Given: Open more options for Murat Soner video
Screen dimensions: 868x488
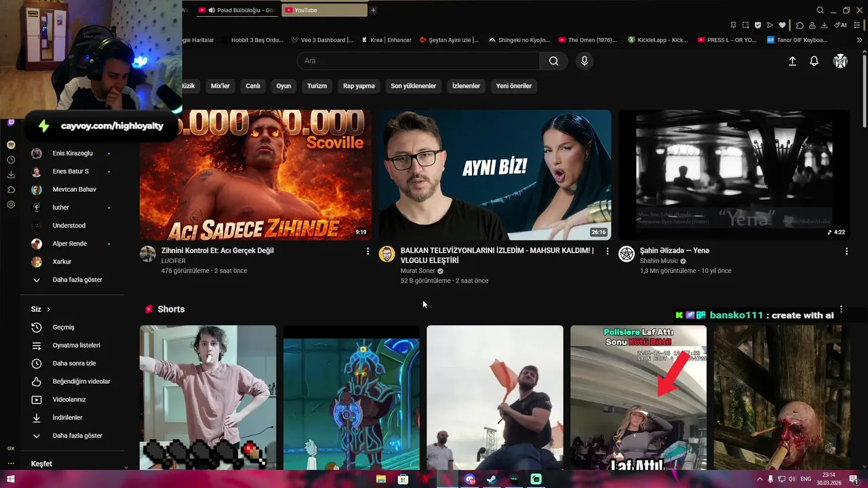Looking at the screenshot, I should (x=608, y=251).
